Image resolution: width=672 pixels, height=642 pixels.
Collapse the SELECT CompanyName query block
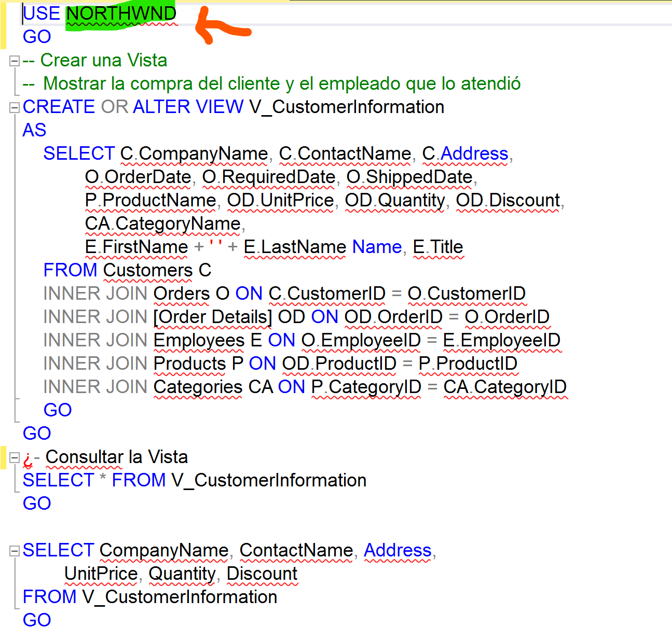(15, 551)
